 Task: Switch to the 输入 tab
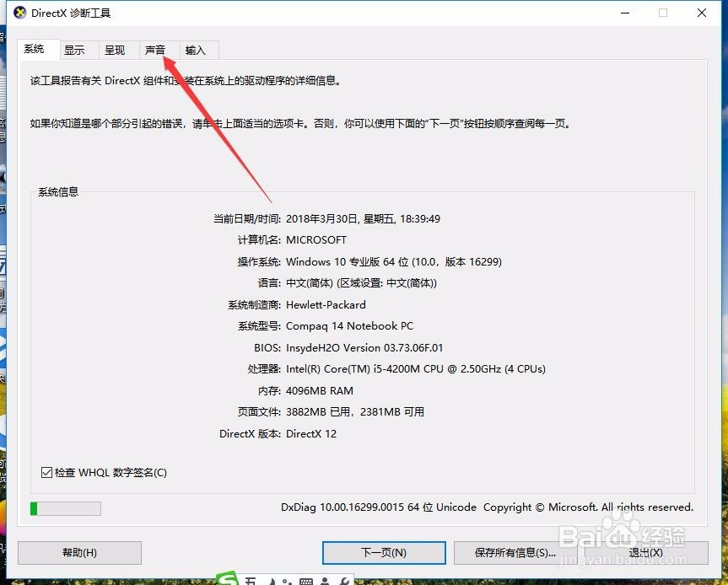point(196,50)
